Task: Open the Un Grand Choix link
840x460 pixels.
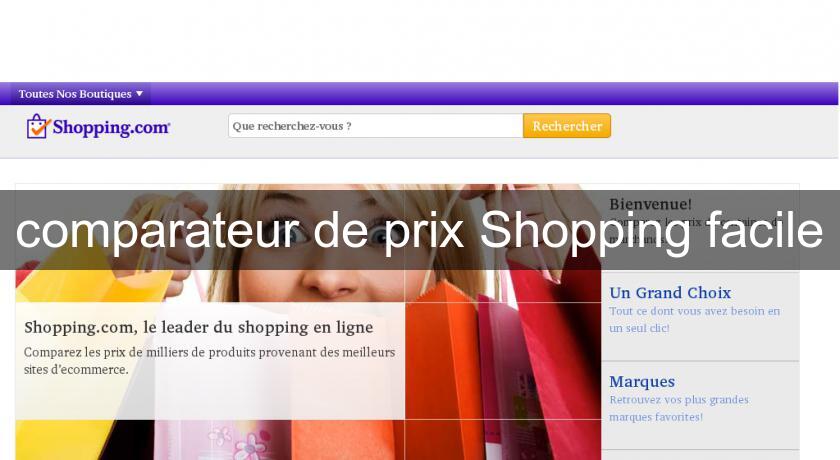Action: (670, 292)
